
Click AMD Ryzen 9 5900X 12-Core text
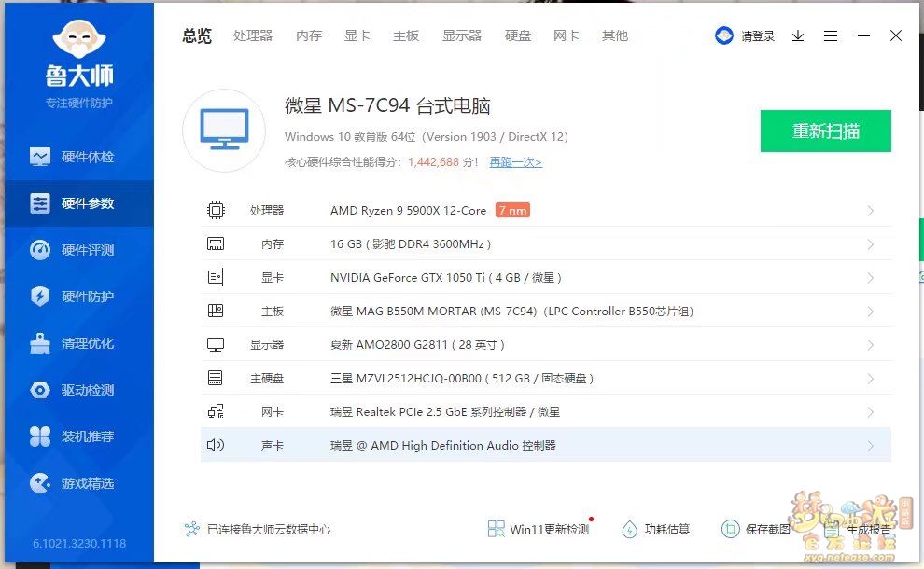point(409,210)
